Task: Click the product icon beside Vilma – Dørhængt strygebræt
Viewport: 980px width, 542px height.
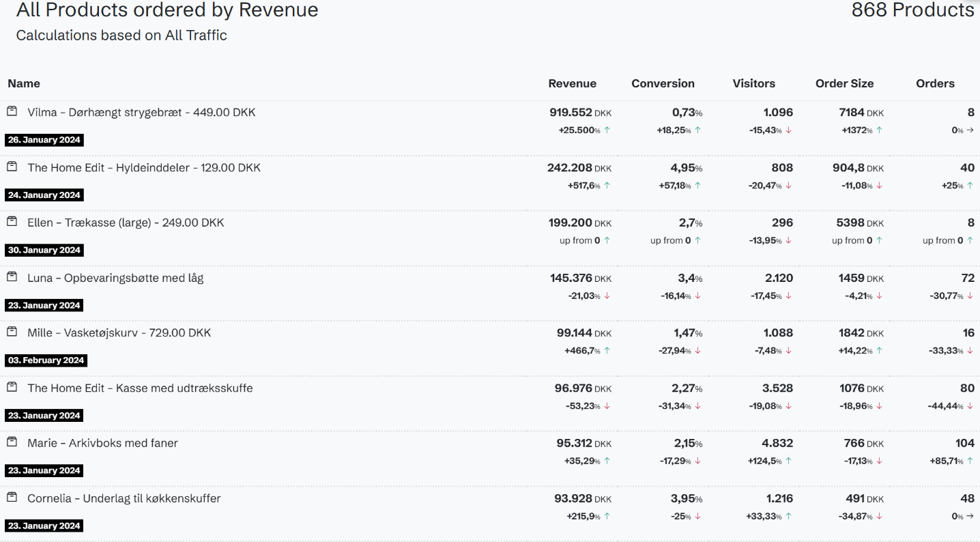Action: 12,111
